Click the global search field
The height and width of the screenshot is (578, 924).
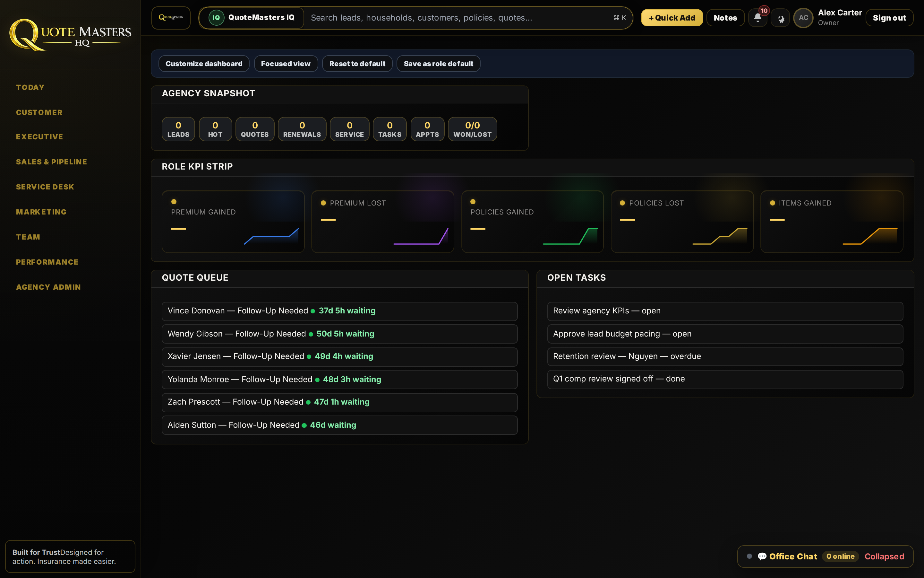[x=468, y=18]
